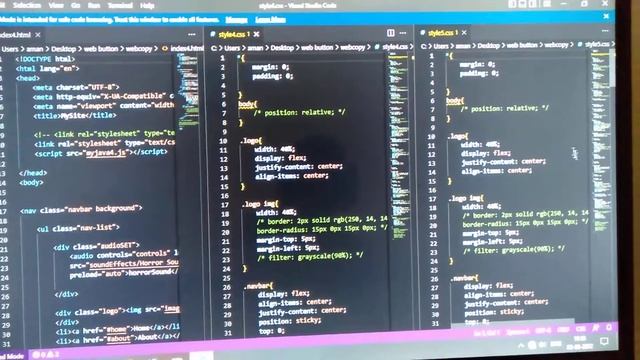Open the Run menu
The width and height of the screenshot is (640, 360).
click(94, 5)
